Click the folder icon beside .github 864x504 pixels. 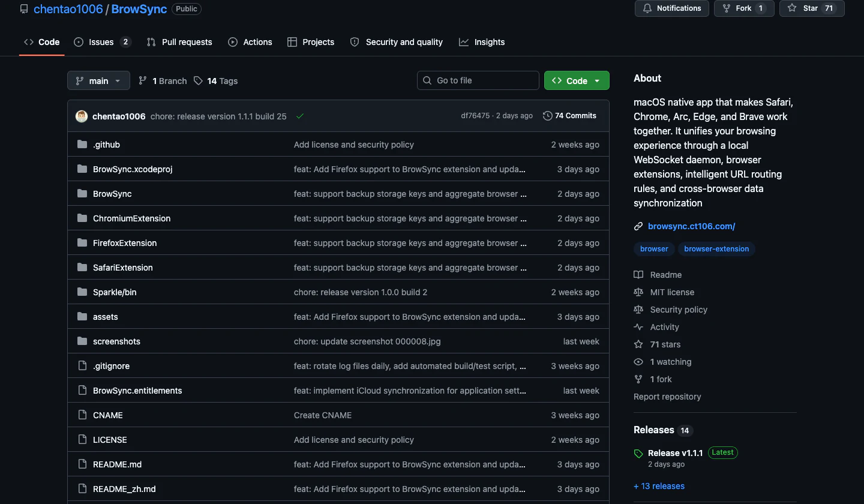coord(82,145)
